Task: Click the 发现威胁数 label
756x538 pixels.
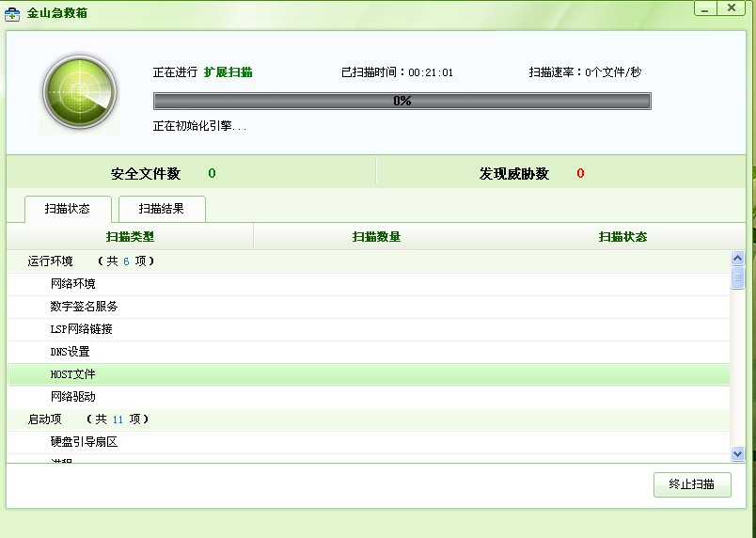Action: pyautogui.click(x=514, y=174)
